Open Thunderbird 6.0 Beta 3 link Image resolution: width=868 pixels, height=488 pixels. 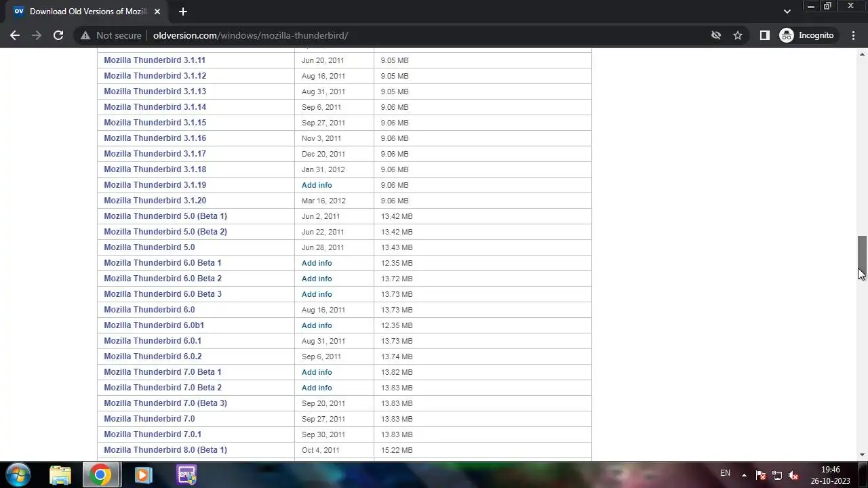coord(163,294)
